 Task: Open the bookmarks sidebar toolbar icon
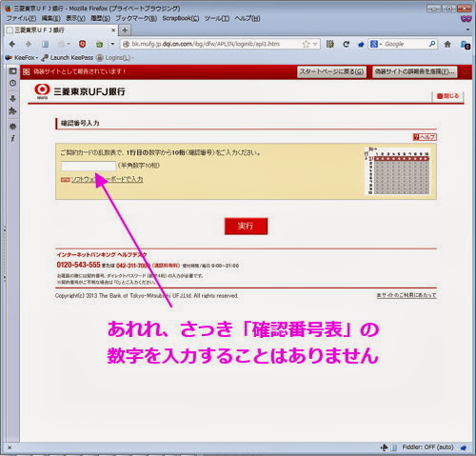tap(46, 44)
